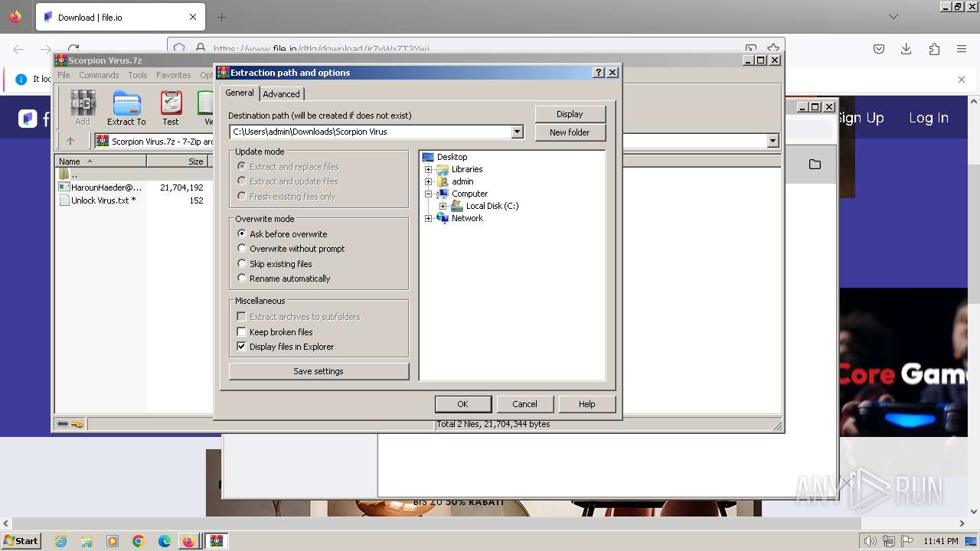The height and width of the screenshot is (551, 980).
Task: Open Google Chrome from the taskbar
Action: pyautogui.click(x=139, y=541)
